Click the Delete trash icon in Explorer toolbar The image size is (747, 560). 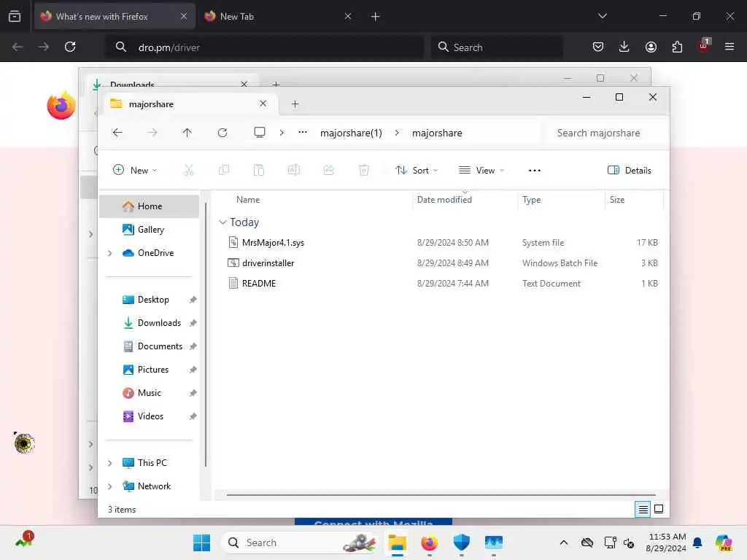coord(364,170)
